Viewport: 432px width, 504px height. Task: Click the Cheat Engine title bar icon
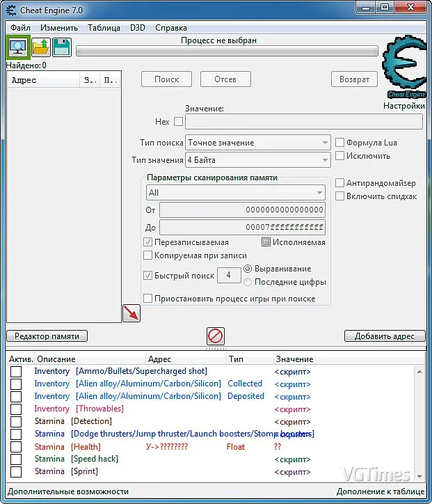click(x=11, y=10)
